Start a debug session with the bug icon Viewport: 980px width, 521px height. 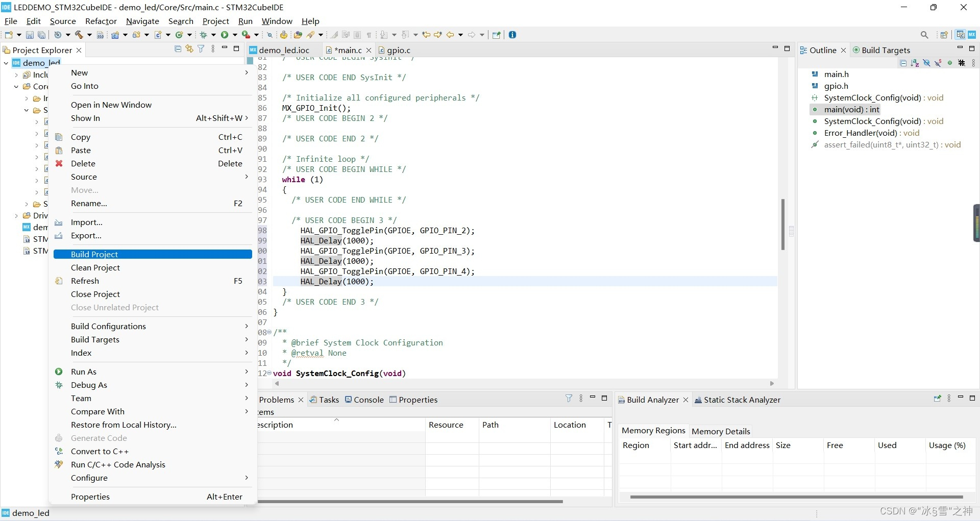point(204,35)
